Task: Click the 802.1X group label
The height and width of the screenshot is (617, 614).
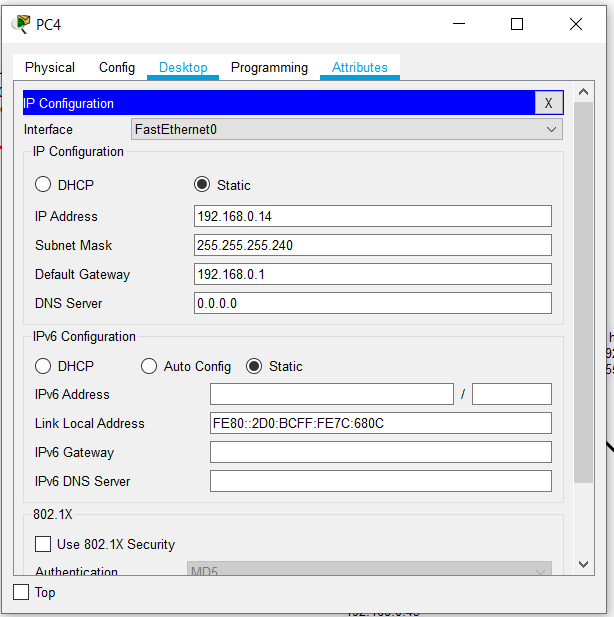Action: coord(53,514)
